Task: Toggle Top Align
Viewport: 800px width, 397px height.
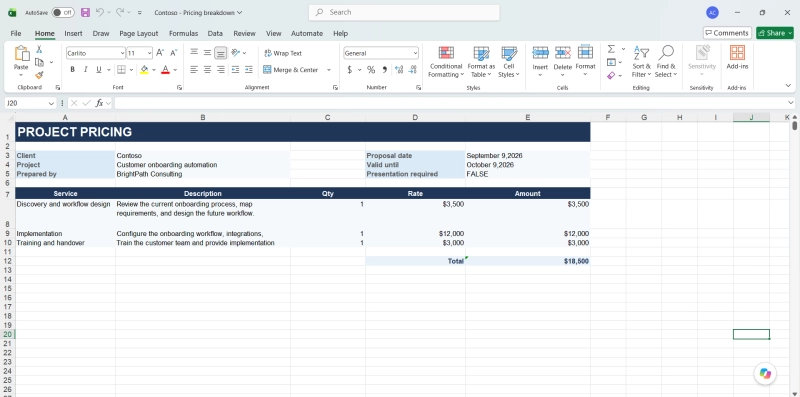Action: [x=194, y=53]
